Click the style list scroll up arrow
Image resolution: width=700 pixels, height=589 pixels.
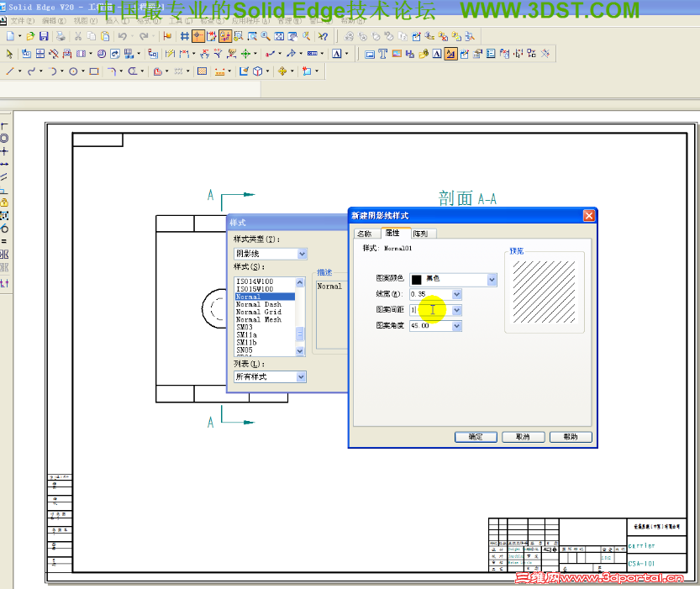(300, 282)
